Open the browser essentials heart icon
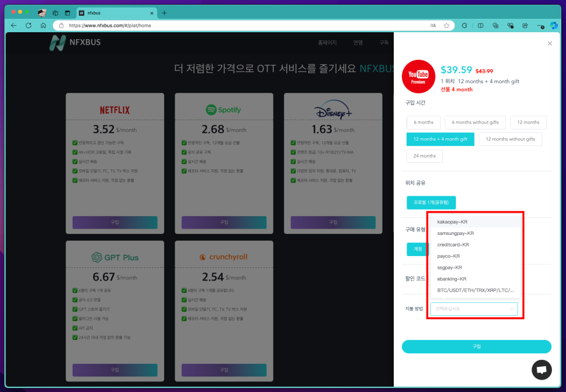This screenshot has width=566, height=392. pyautogui.click(x=510, y=26)
